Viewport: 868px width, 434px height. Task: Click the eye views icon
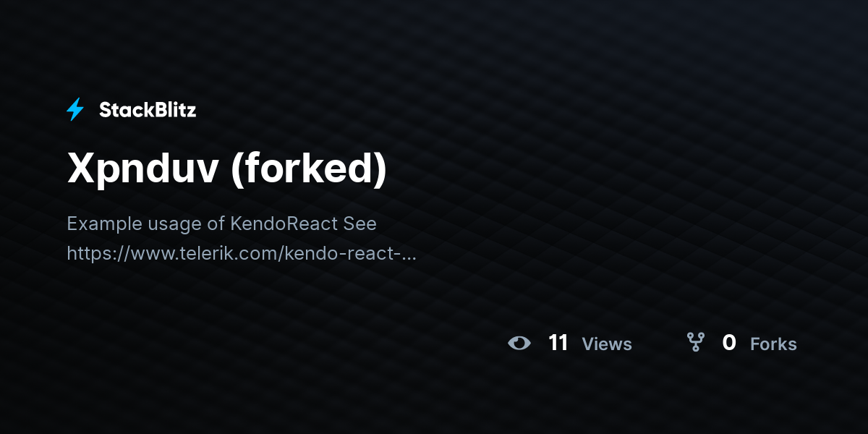519,343
